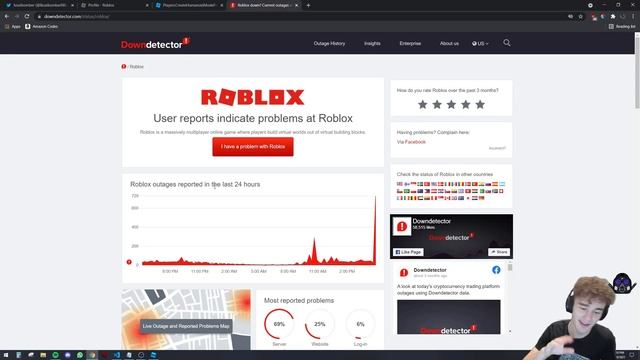
Task: Open the site search magnifier icon
Action: tap(507, 43)
